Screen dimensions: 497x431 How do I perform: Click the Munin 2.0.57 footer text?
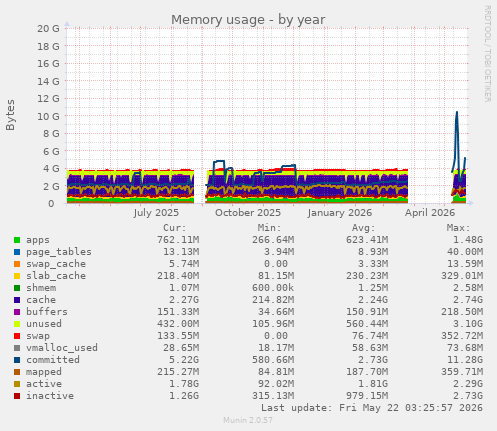click(248, 420)
